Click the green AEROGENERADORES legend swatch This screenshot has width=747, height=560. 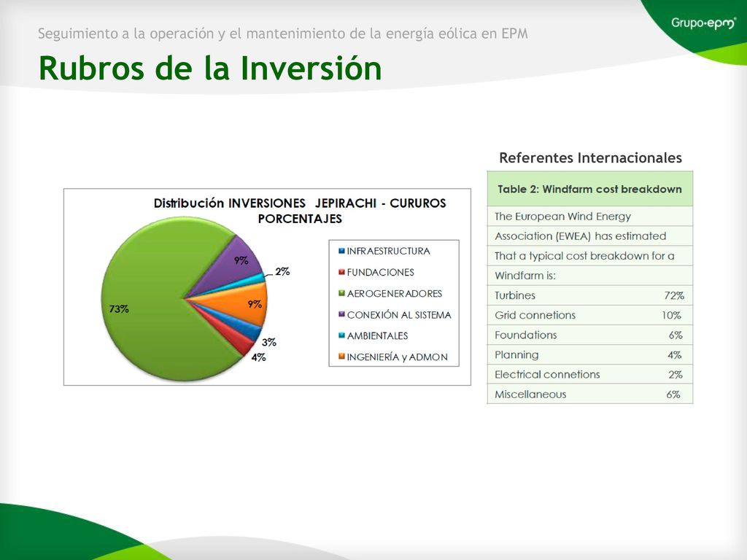(341, 293)
